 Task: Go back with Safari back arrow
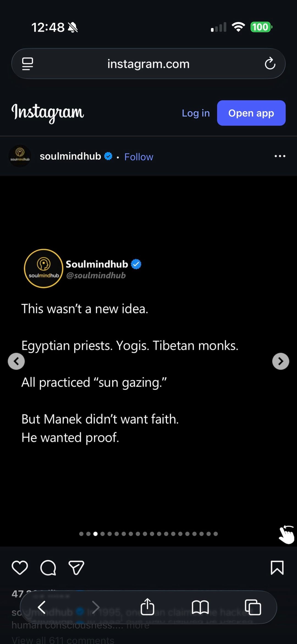point(42,607)
